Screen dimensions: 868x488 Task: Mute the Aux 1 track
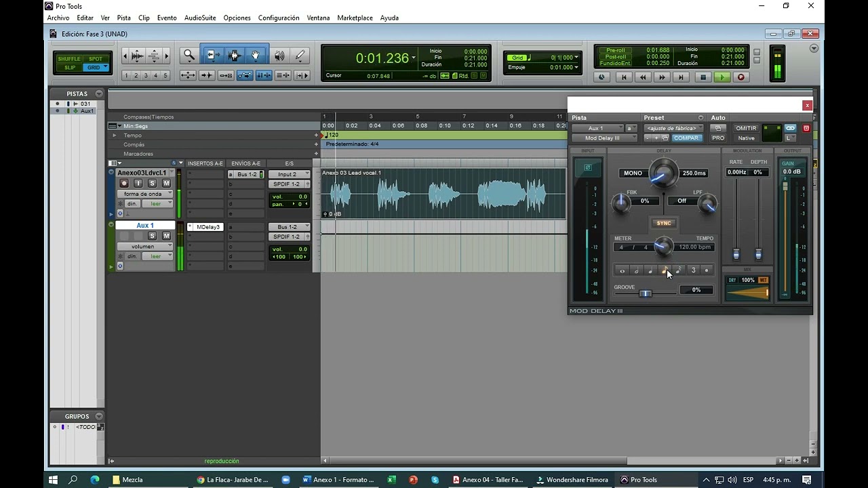166,236
